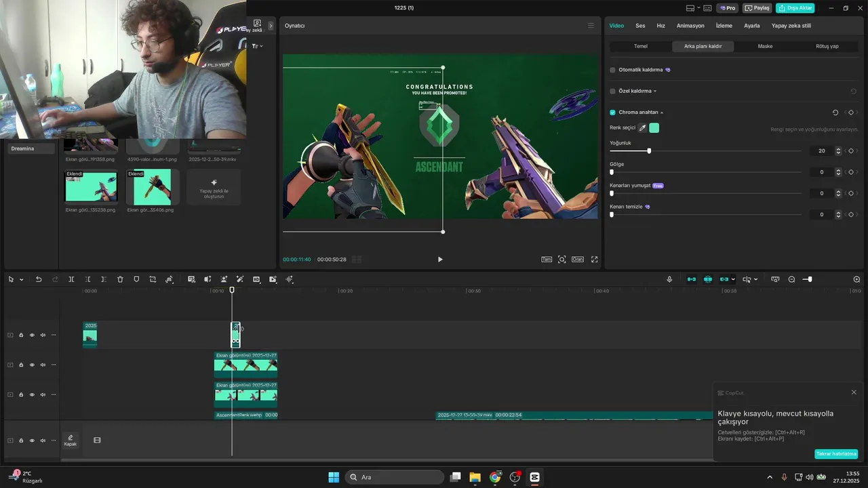Click the delete-left trim icon in toolbar
This screenshot has width=868, height=488.
point(87,279)
